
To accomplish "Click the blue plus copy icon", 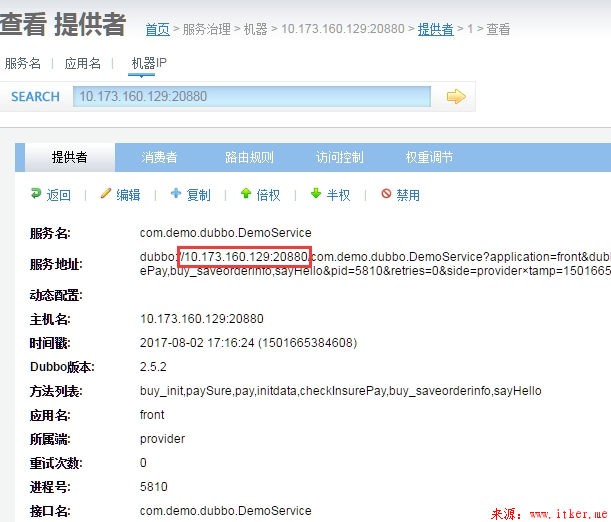I will point(176,193).
